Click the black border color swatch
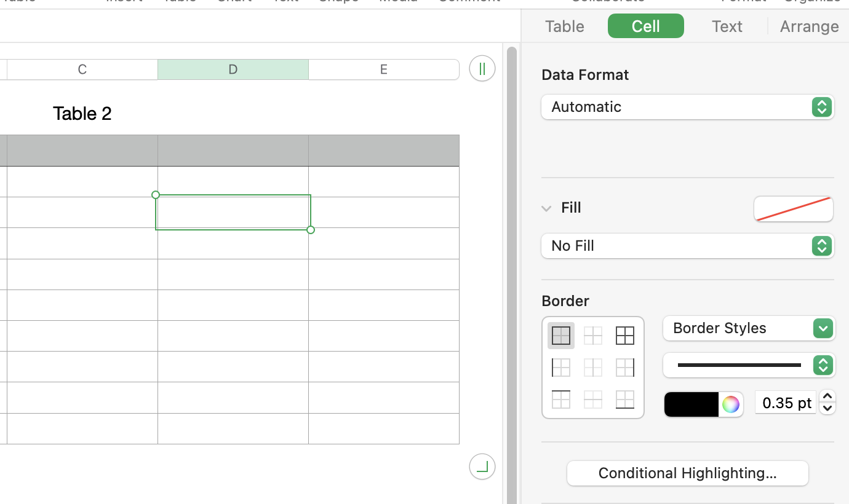 (692, 404)
